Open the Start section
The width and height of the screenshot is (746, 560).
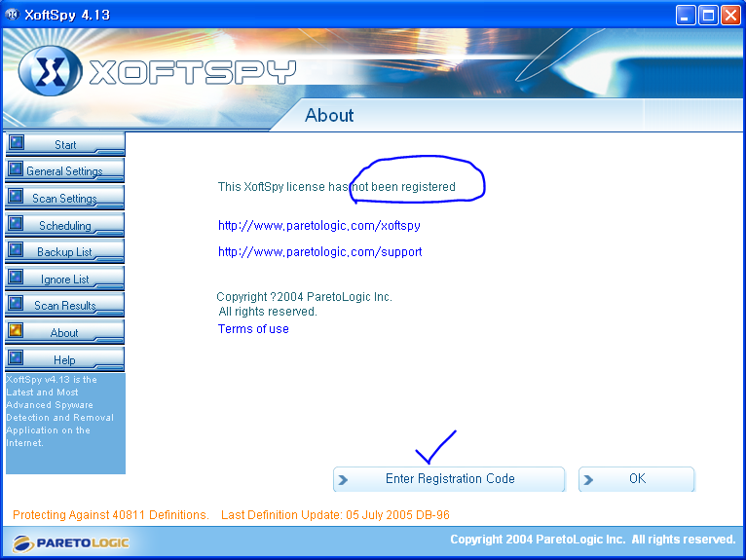click(65, 144)
